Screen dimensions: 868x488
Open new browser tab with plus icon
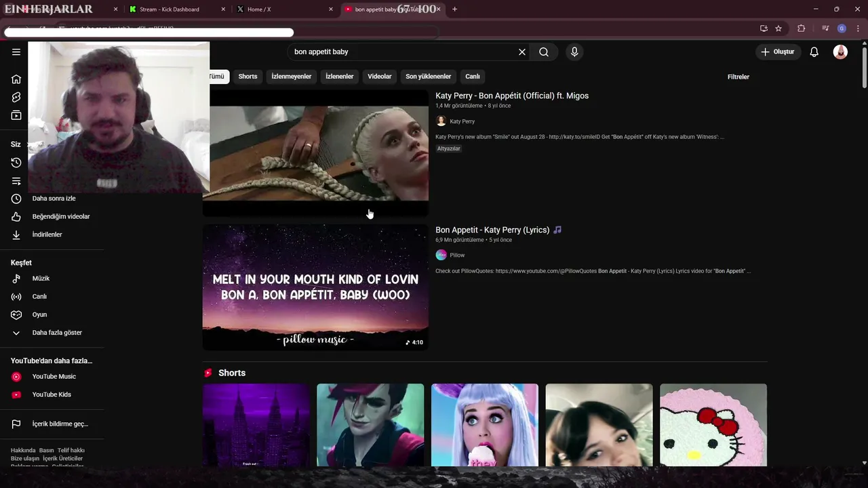coord(454,9)
